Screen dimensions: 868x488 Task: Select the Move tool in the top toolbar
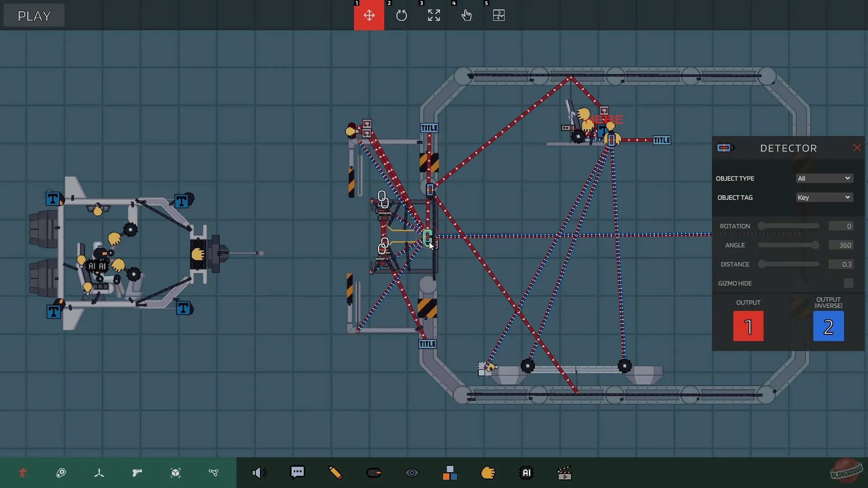tap(369, 16)
